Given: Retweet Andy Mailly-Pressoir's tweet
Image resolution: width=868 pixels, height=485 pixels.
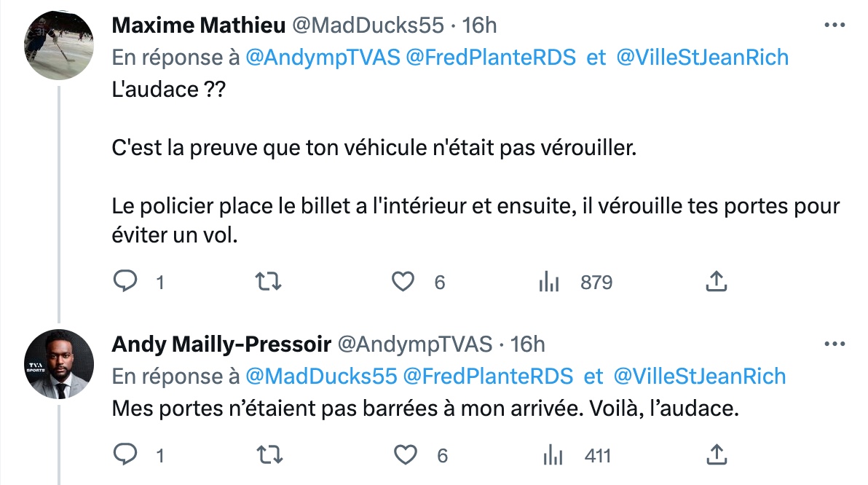Looking at the screenshot, I should pyautogui.click(x=270, y=455).
